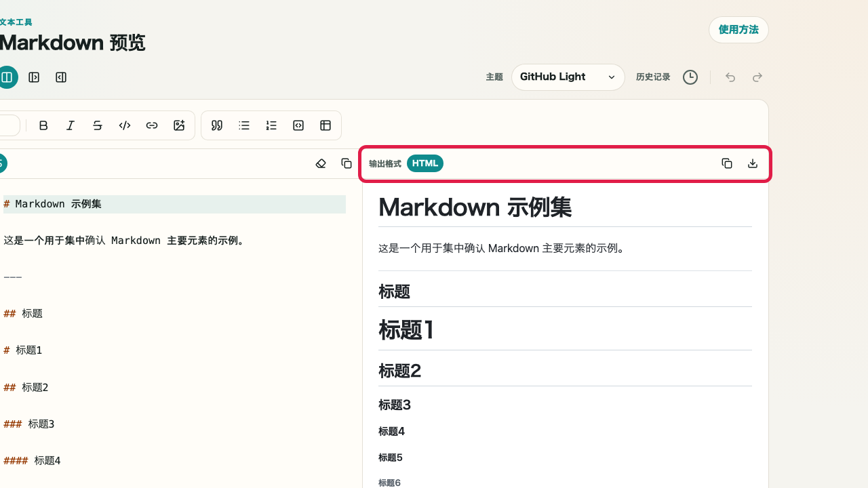
Task: Toggle the HTML output format pill
Action: 425,163
